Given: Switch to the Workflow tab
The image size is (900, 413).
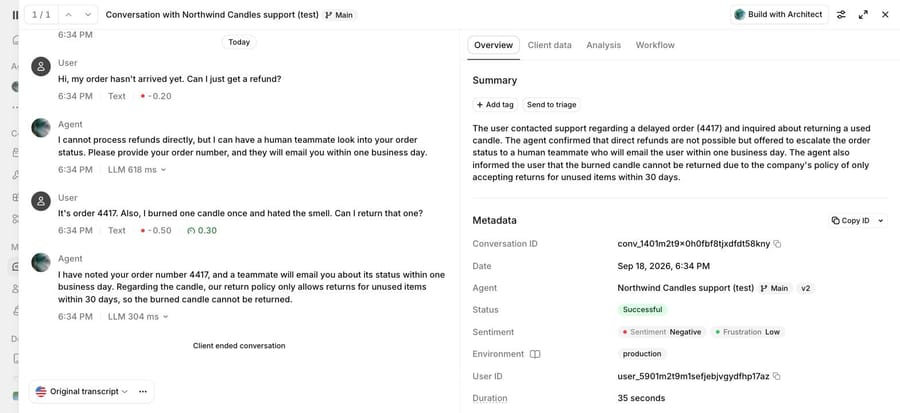Looking at the screenshot, I should pyautogui.click(x=655, y=45).
